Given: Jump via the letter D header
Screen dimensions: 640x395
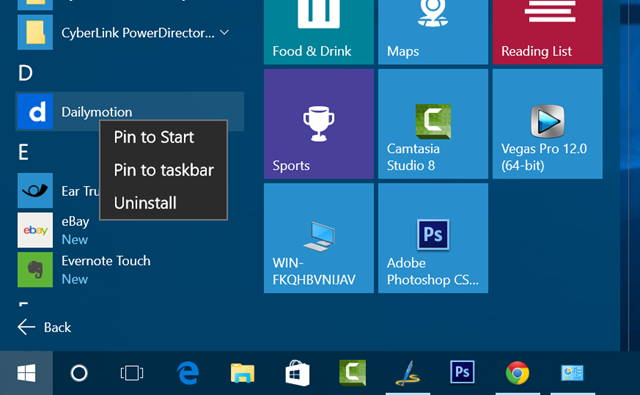Looking at the screenshot, I should [x=25, y=73].
